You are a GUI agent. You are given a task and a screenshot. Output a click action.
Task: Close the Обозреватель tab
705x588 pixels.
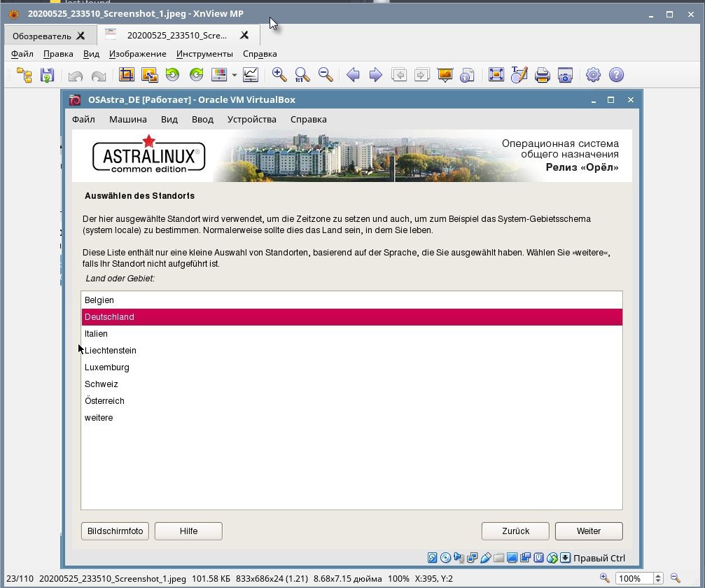(x=81, y=36)
